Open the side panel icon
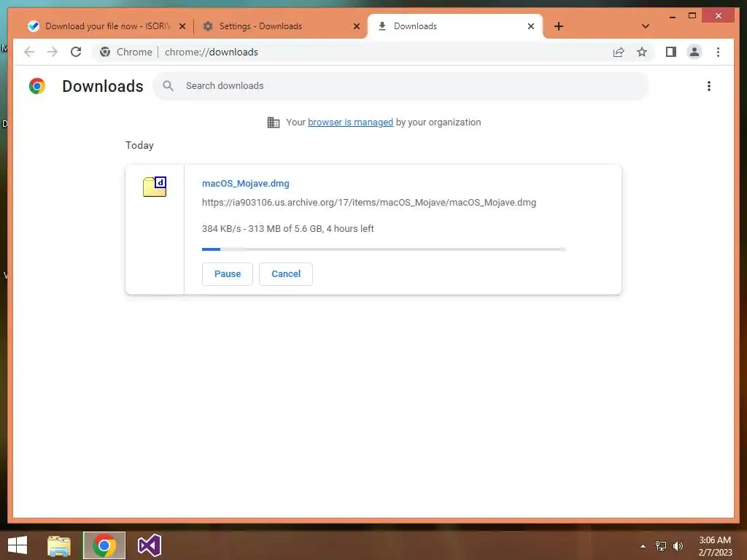The width and height of the screenshot is (747, 560). pyautogui.click(x=671, y=52)
